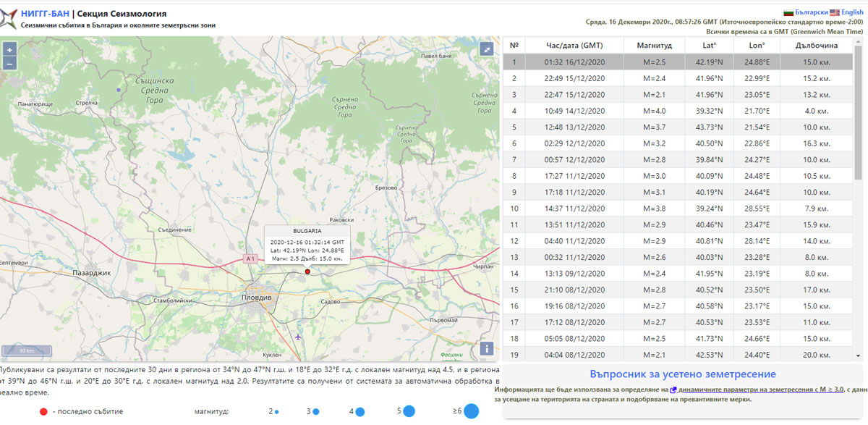868x425 pixels.
Task: Click the Магнитуд column header
Action: [x=654, y=45]
